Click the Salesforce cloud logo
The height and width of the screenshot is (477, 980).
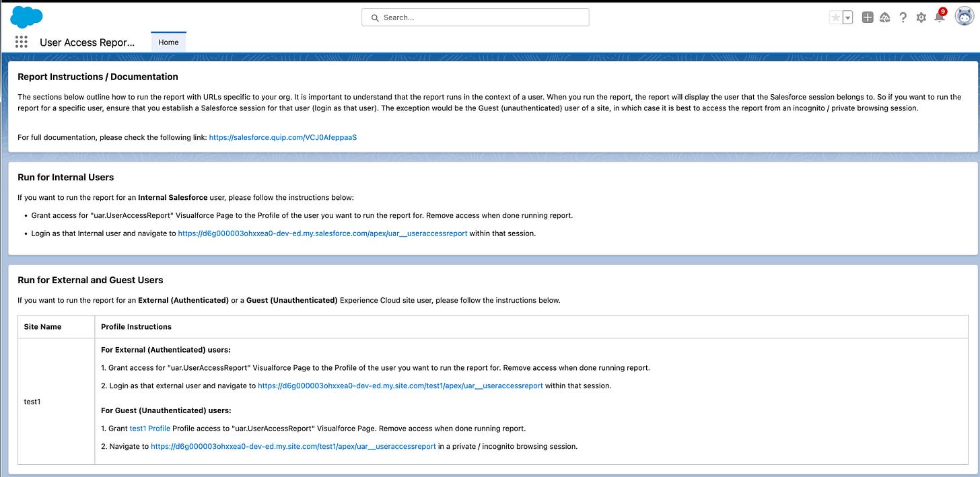point(27,16)
